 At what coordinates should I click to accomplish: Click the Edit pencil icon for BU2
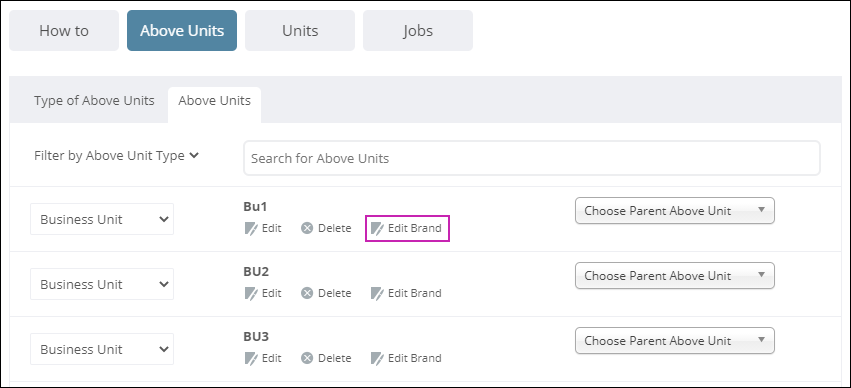point(251,294)
